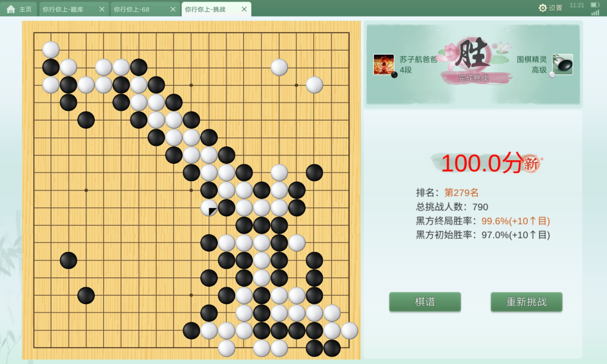Click 苏子航爸爸 player avatar
The image size is (607, 364).
[384, 64]
